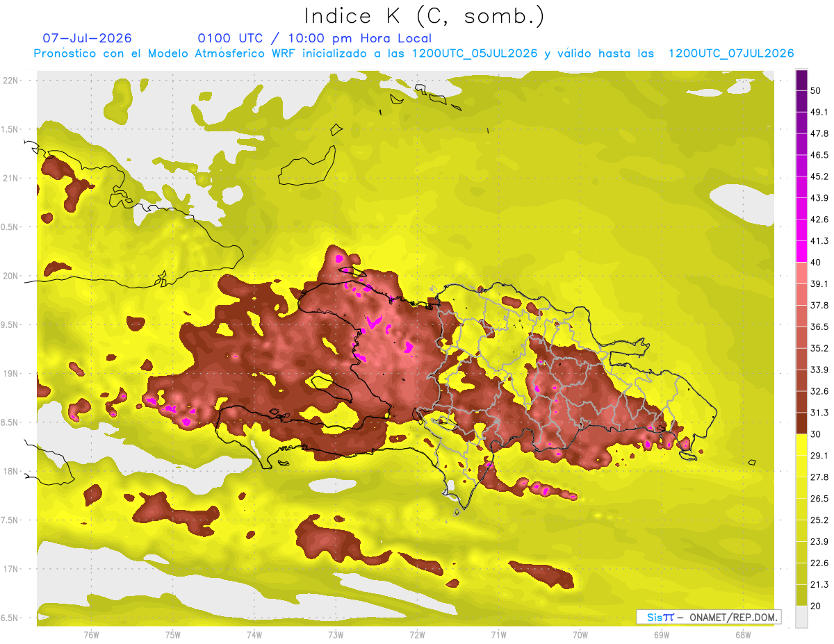Click the "0100 UTC / 10:00 pm Hora Local" time label
This screenshot has height=644, width=834.
point(315,38)
